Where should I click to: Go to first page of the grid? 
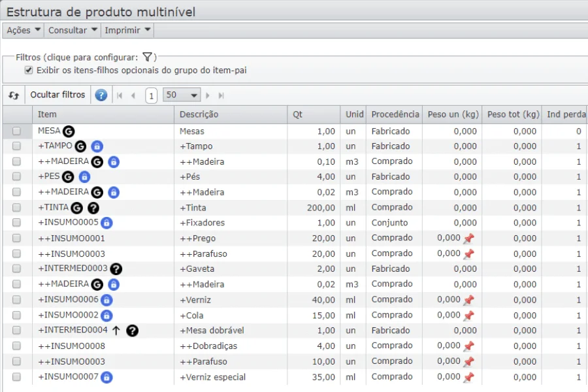120,95
